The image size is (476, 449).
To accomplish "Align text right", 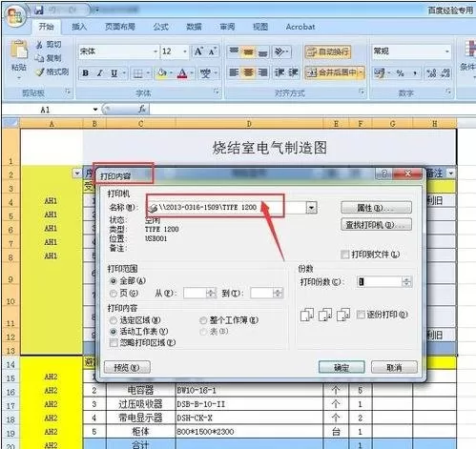I will (262, 72).
